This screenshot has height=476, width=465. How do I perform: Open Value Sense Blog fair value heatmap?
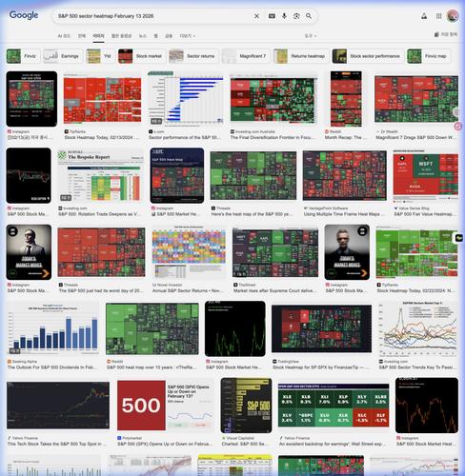click(426, 175)
